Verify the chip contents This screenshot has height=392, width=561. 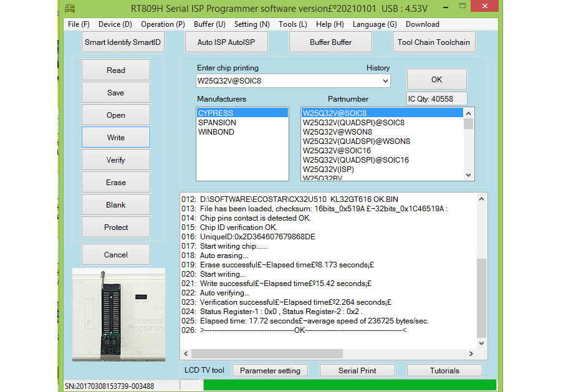click(115, 160)
